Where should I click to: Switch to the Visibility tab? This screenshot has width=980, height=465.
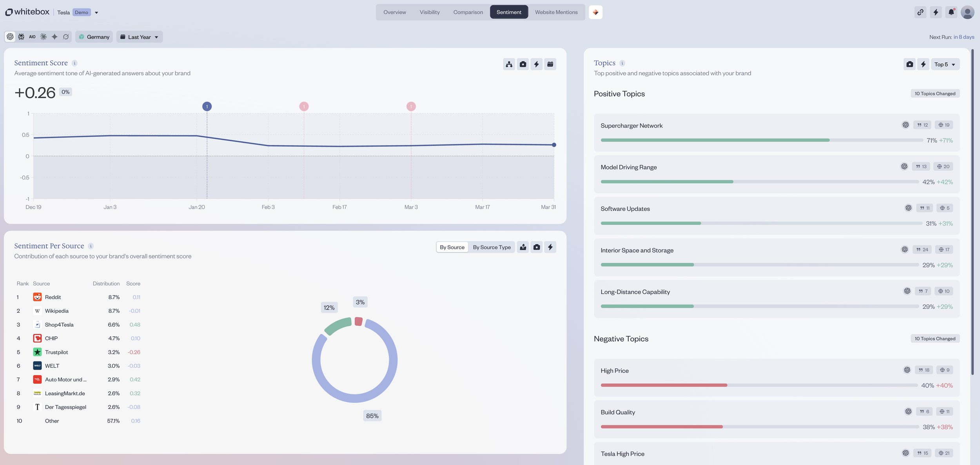click(x=430, y=12)
